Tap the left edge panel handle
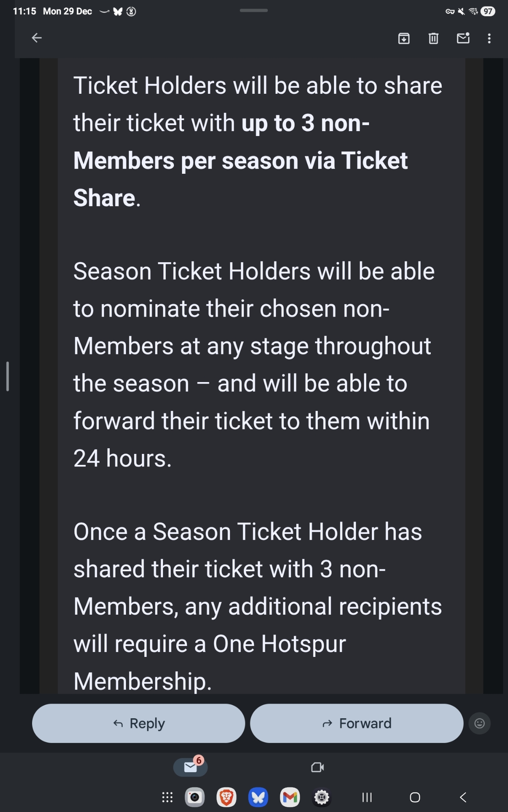This screenshot has height=812, width=508. coord(7,376)
